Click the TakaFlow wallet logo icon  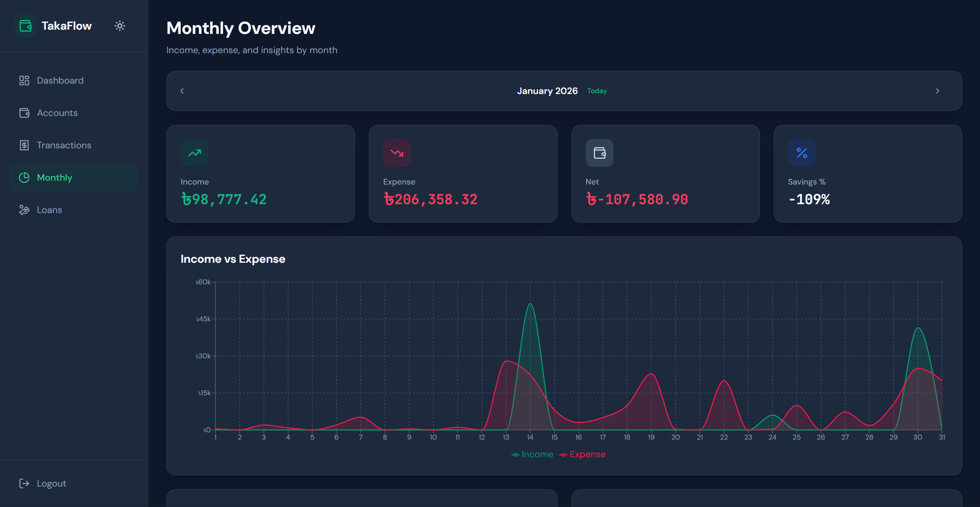tap(25, 26)
